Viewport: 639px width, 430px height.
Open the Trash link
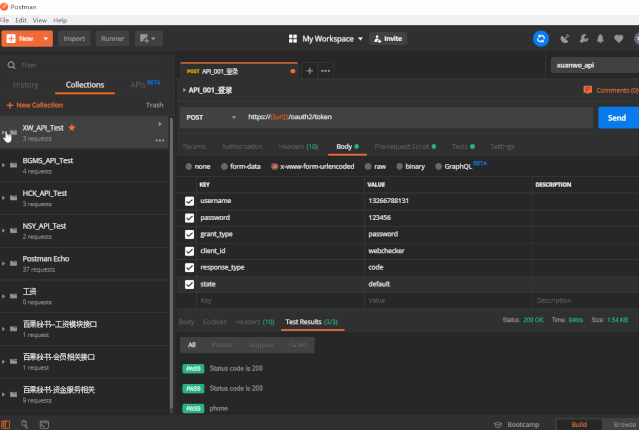(154, 105)
